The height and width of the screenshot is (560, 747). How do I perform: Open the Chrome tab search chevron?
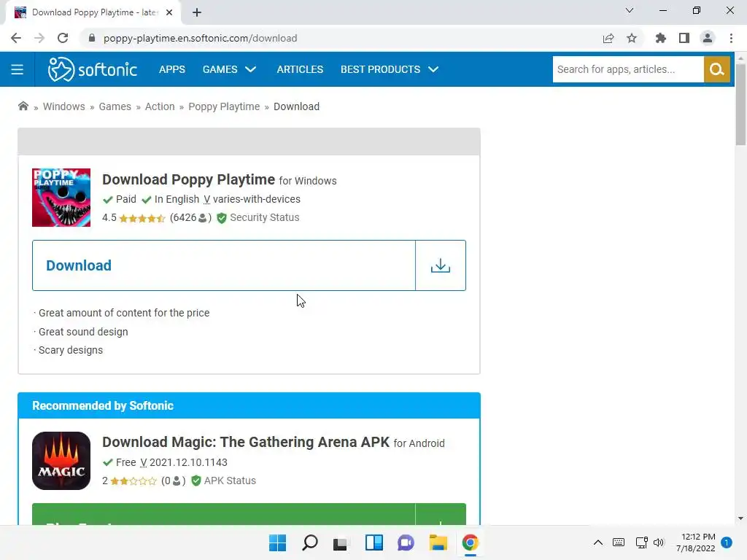click(x=630, y=10)
